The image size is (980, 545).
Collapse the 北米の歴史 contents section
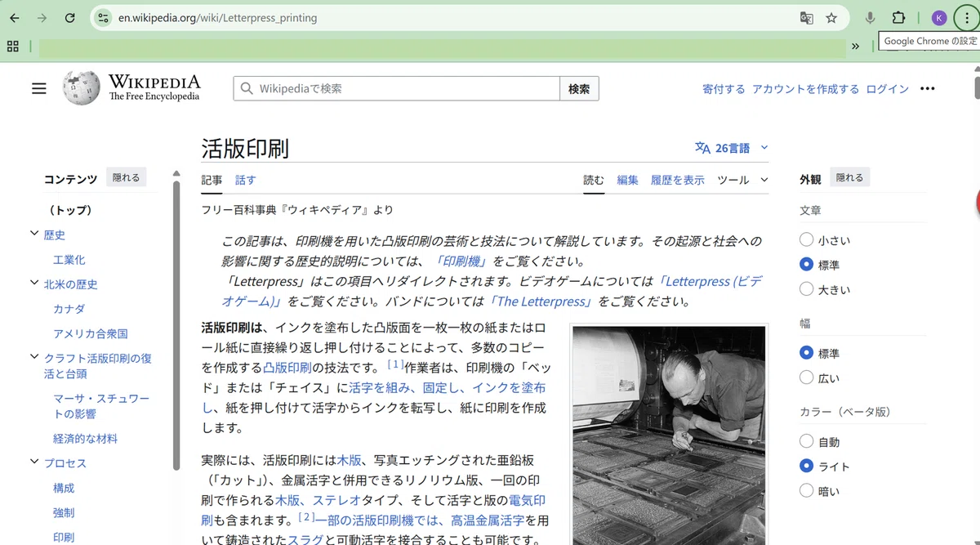[x=34, y=284]
